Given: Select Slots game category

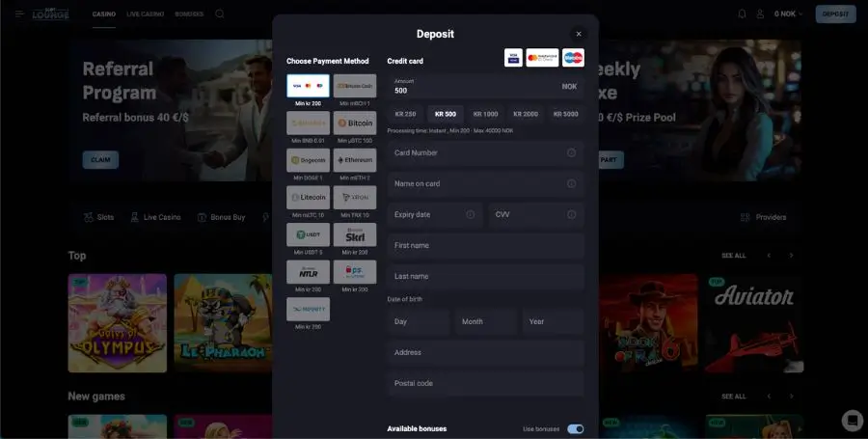Looking at the screenshot, I should coord(98,217).
